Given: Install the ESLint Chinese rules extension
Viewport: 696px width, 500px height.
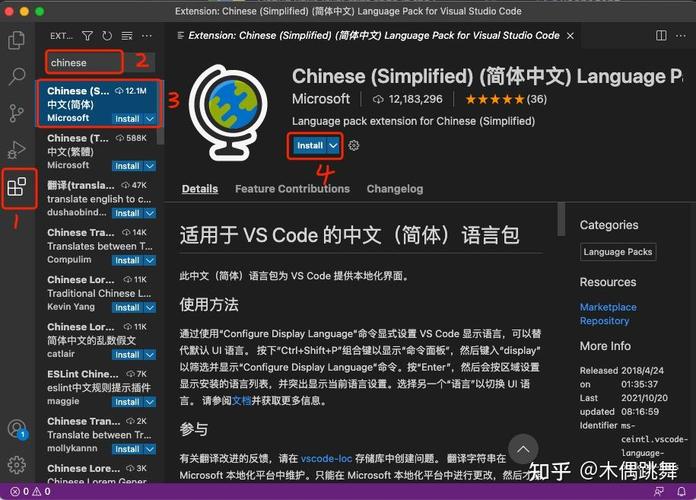Looking at the screenshot, I should click(127, 402).
